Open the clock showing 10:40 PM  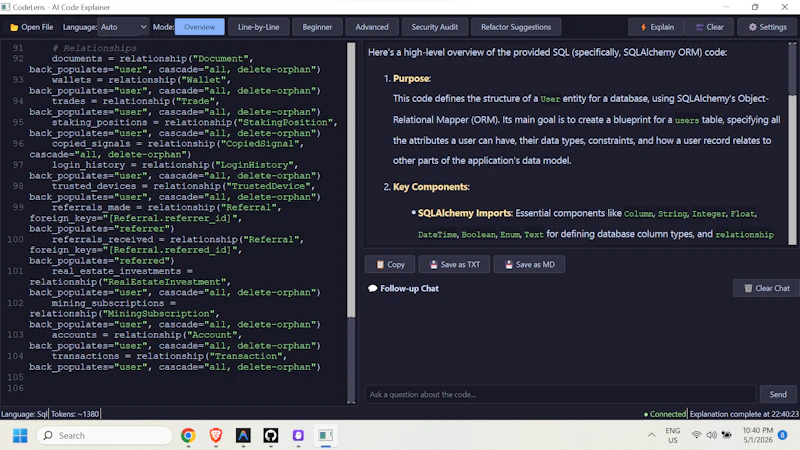pyautogui.click(x=757, y=435)
